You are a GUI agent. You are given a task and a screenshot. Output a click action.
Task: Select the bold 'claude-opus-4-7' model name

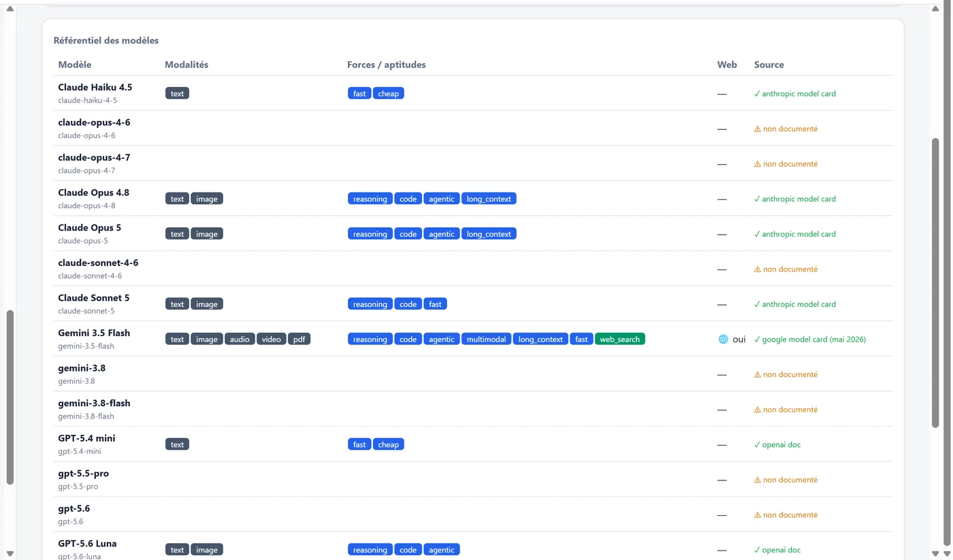coord(94,157)
